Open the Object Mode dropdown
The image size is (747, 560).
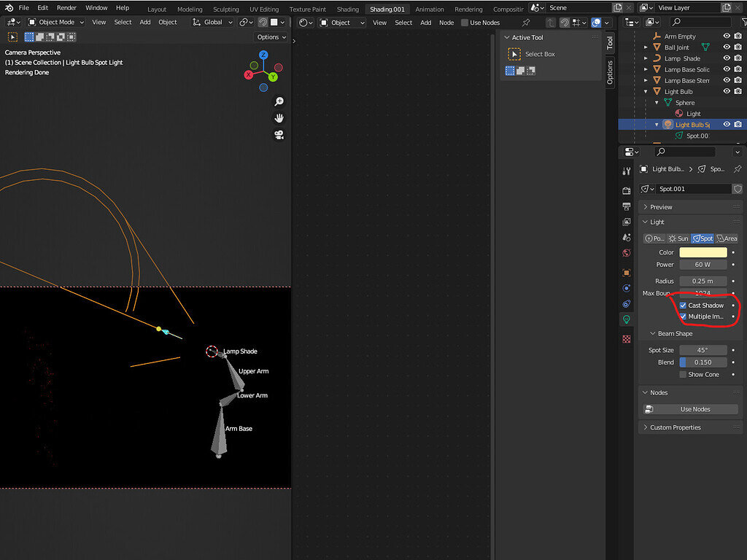tap(57, 22)
